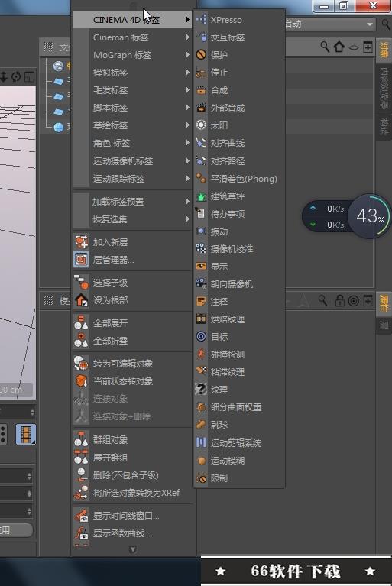This screenshot has width=392, height=586.
Task: Select the 细分曲面权重 tag
Action: tap(238, 407)
